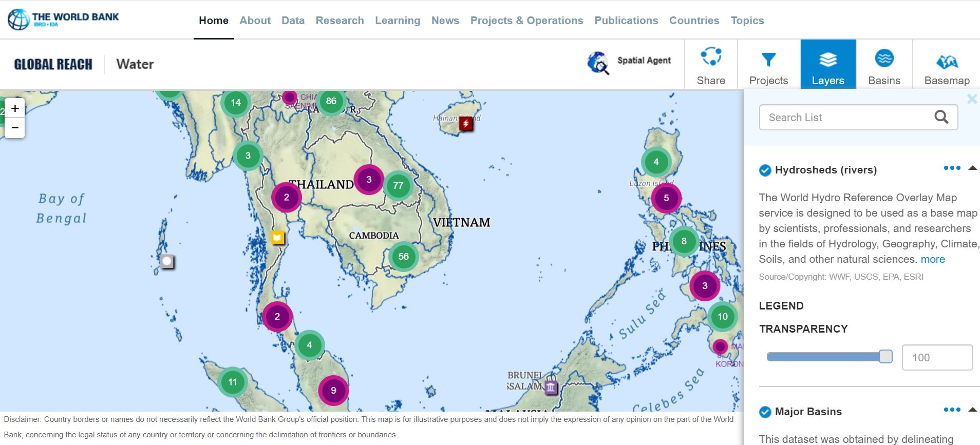Open the Basemap selector
Screen dimensions: 980x445
[x=947, y=65]
